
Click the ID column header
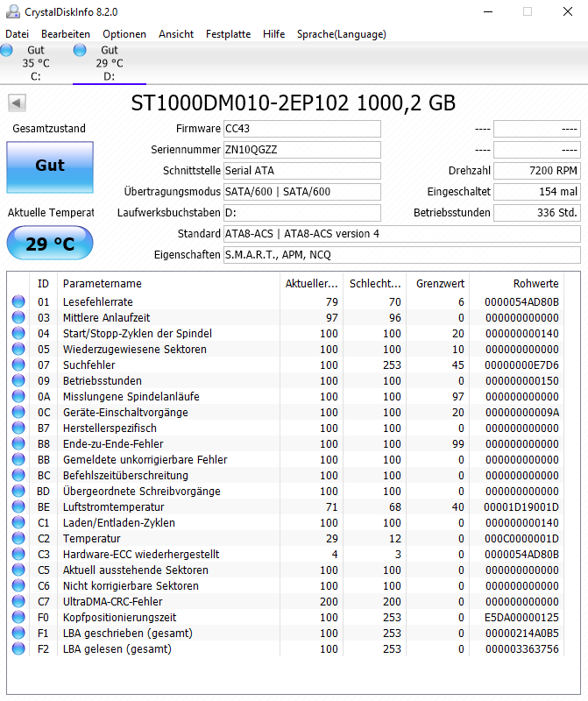pyautogui.click(x=43, y=283)
